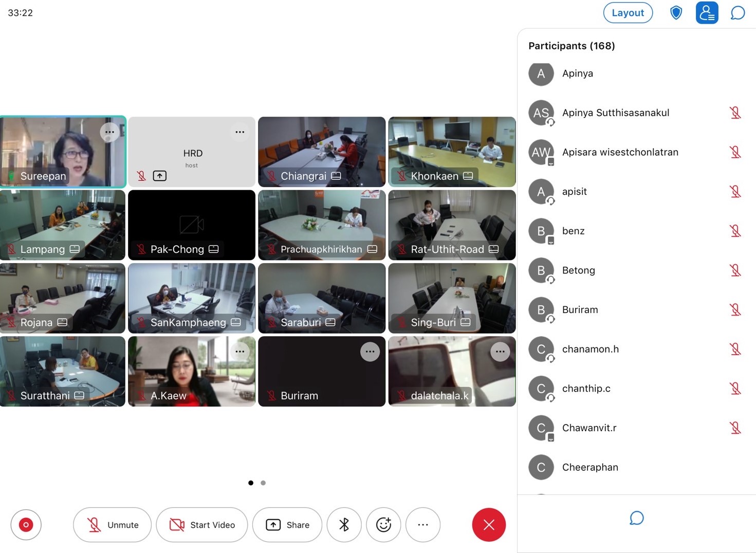756x553 pixels.
Task: Close the participants panel icon
Action: coord(707,13)
